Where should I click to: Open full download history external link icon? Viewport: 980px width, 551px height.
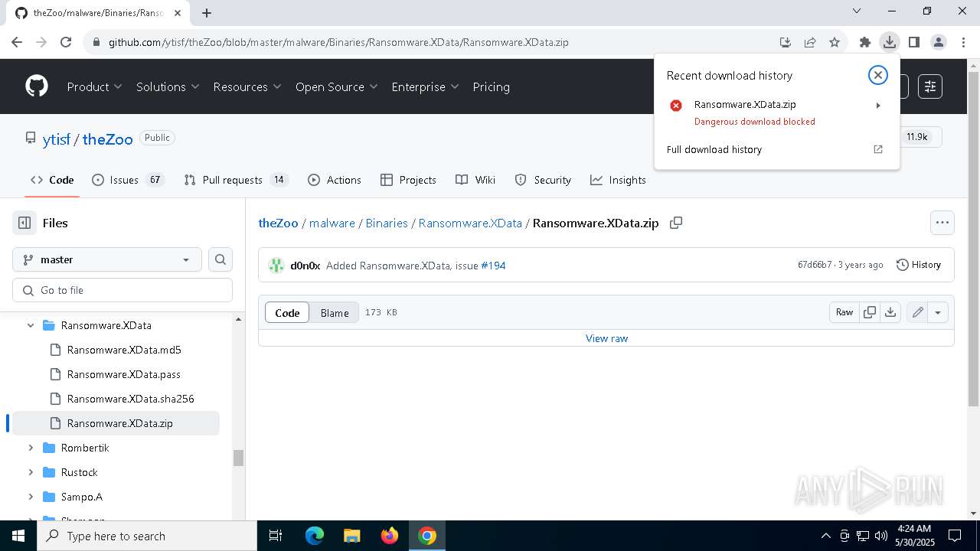click(x=878, y=149)
